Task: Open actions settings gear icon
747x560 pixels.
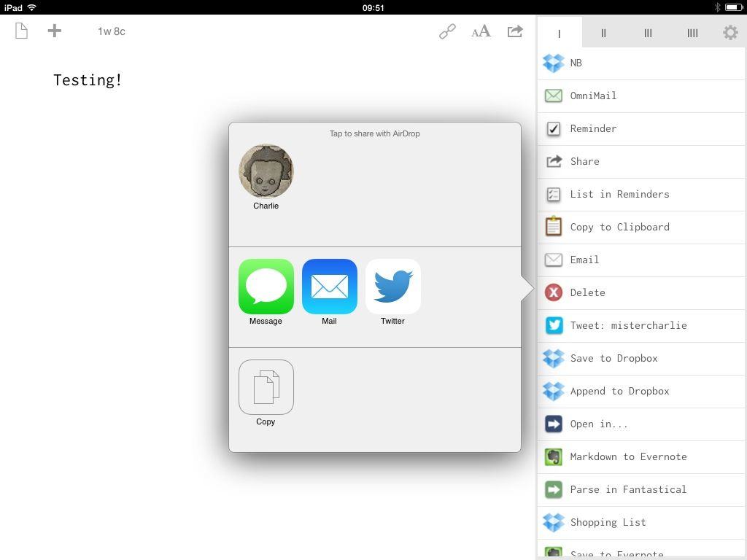Action: [x=730, y=33]
